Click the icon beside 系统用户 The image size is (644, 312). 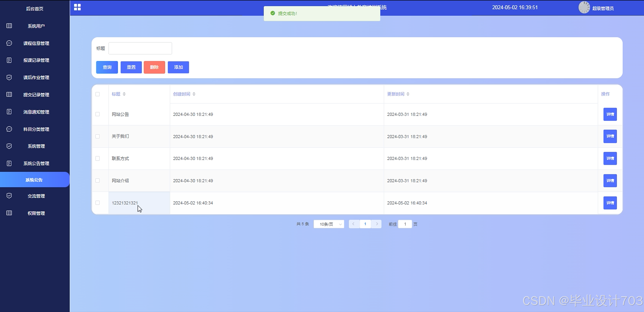9,26
